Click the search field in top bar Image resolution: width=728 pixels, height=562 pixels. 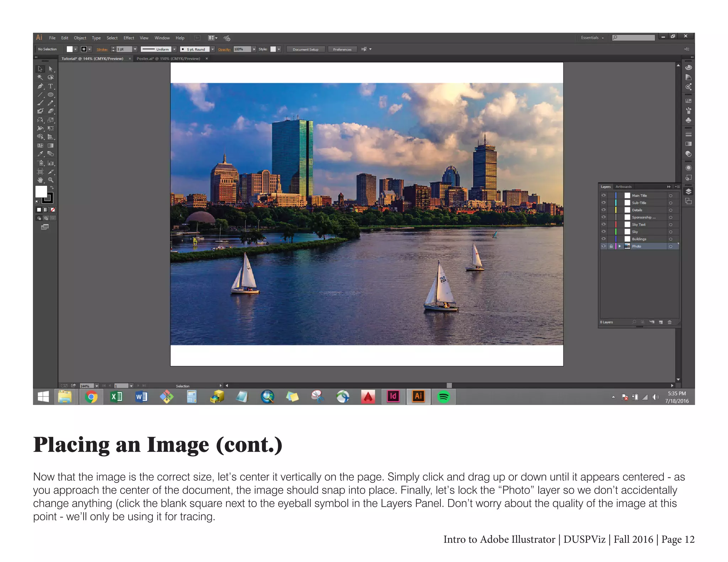pos(633,38)
